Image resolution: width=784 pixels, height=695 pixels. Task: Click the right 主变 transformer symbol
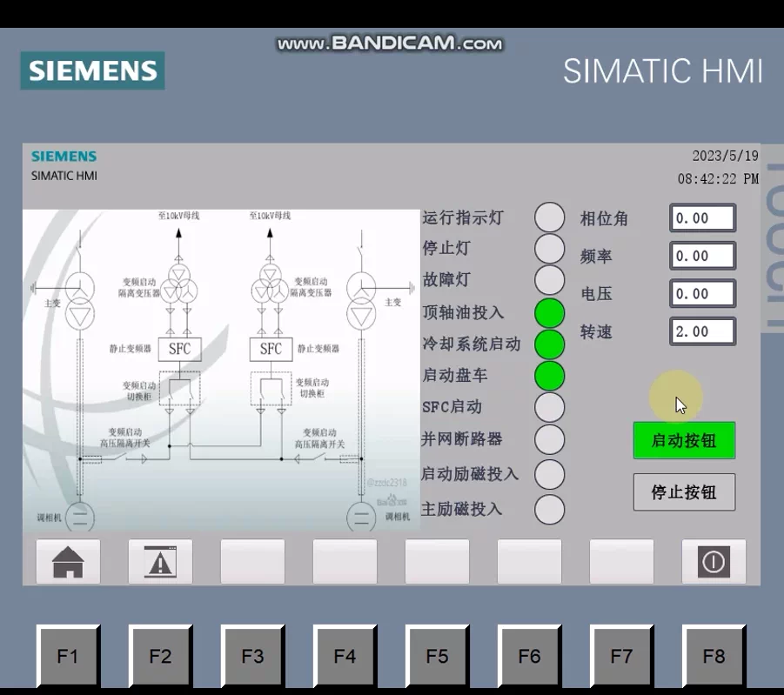[361, 301]
